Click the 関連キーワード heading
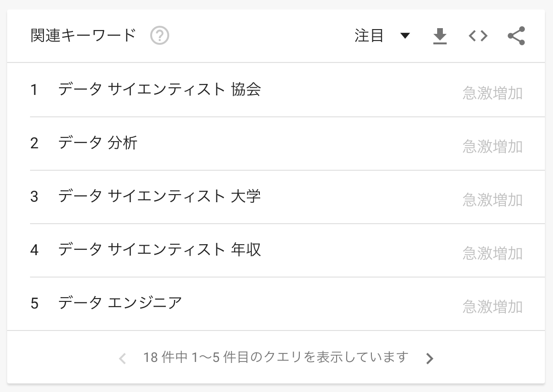This screenshot has height=392, width=553. (83, 36)
